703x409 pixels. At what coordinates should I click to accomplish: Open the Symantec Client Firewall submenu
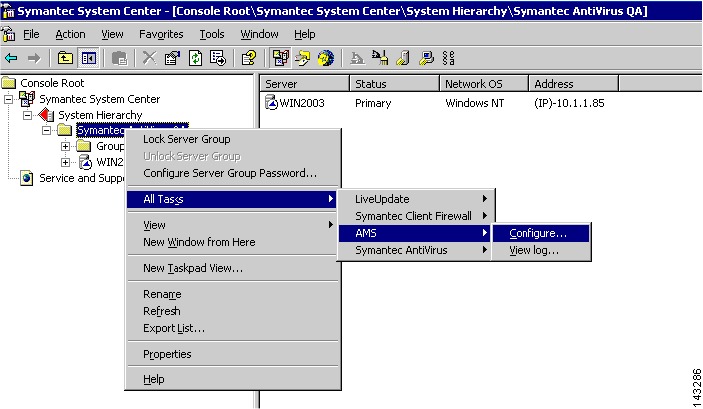[x=416, y=216]
